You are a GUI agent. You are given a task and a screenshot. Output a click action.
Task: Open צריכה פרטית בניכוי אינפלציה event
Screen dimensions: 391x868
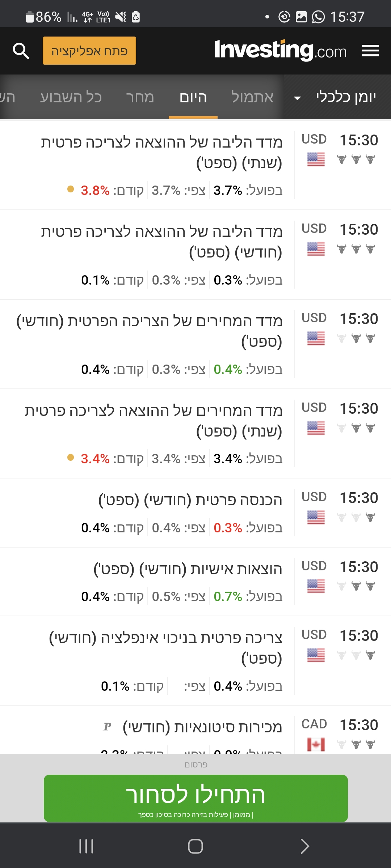(165, 647)
